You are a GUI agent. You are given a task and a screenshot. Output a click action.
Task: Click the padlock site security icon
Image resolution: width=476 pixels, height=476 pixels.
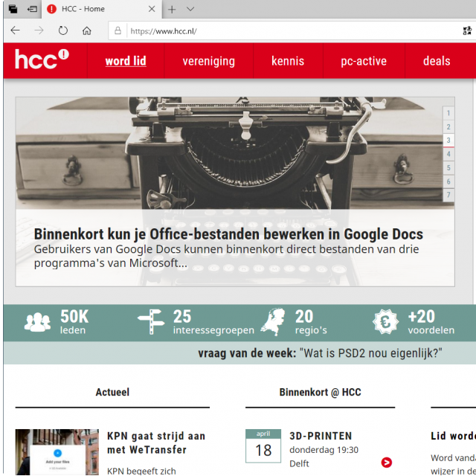[x=118, y=30]
